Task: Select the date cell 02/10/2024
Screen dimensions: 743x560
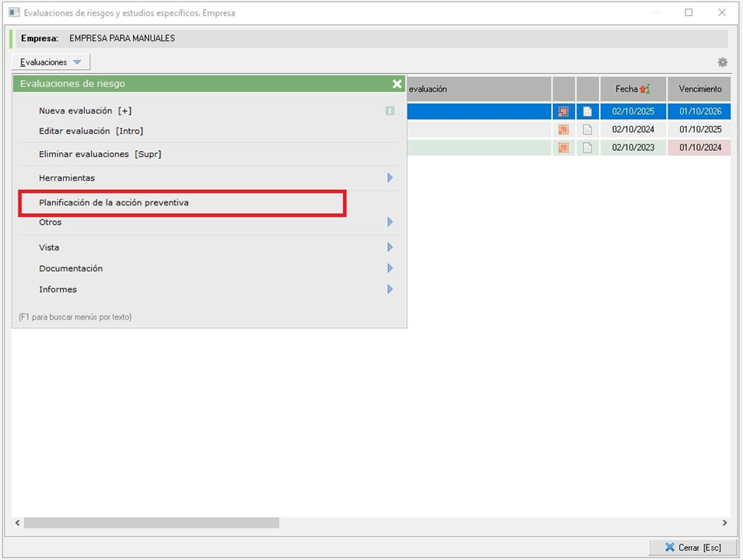Action: point(633,129)
